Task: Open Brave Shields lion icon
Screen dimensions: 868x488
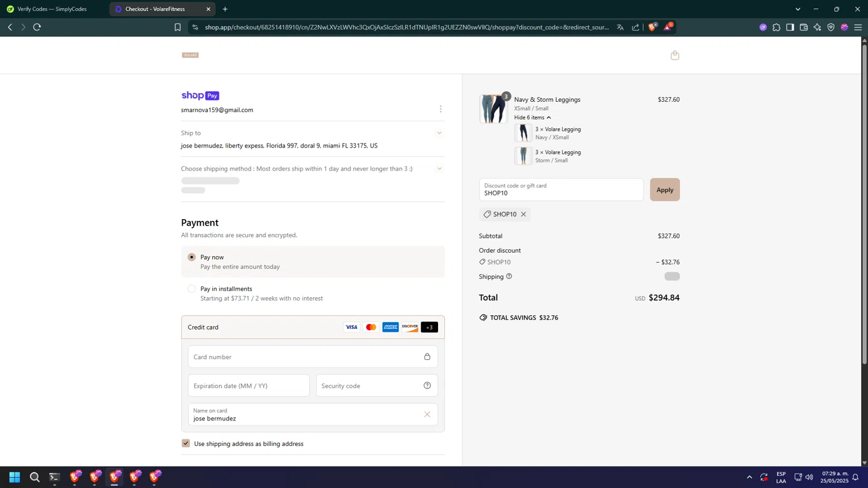Action: pos(652,27)
